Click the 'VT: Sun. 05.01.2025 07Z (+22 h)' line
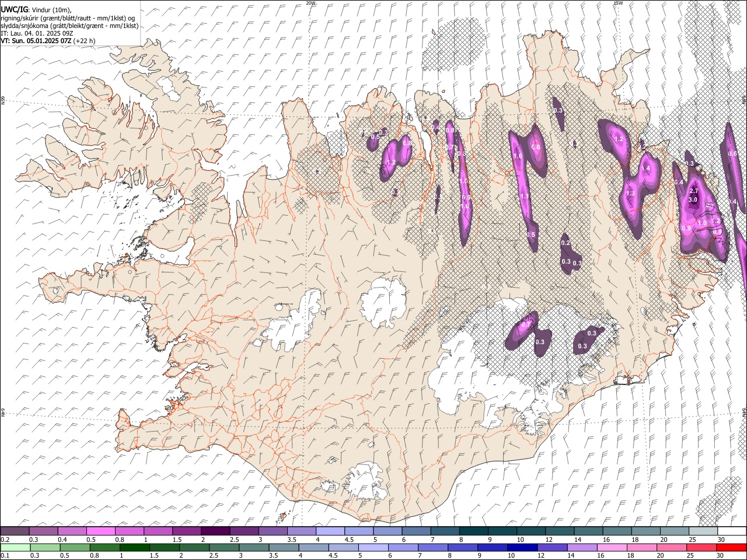This screenshot has height=560, width=747. (48, 41)
